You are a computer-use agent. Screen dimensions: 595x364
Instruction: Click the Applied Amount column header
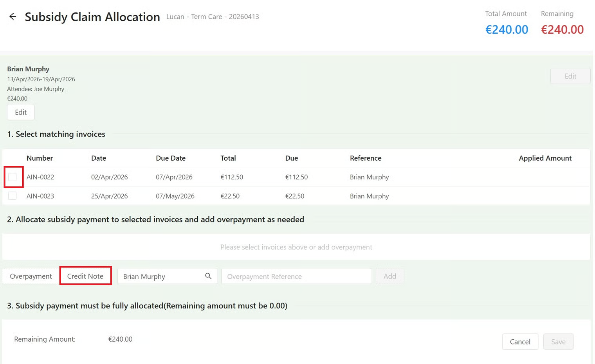tap(545, 158)
